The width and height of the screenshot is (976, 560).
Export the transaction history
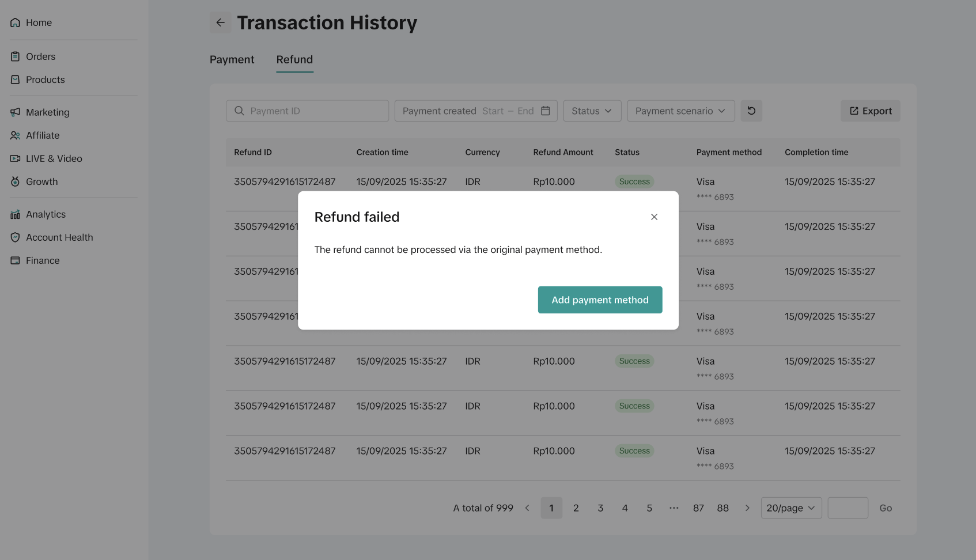[x=870, y=111]
